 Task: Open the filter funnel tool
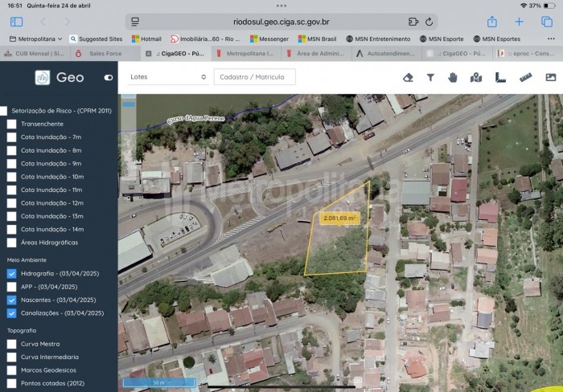click(430, 77)
